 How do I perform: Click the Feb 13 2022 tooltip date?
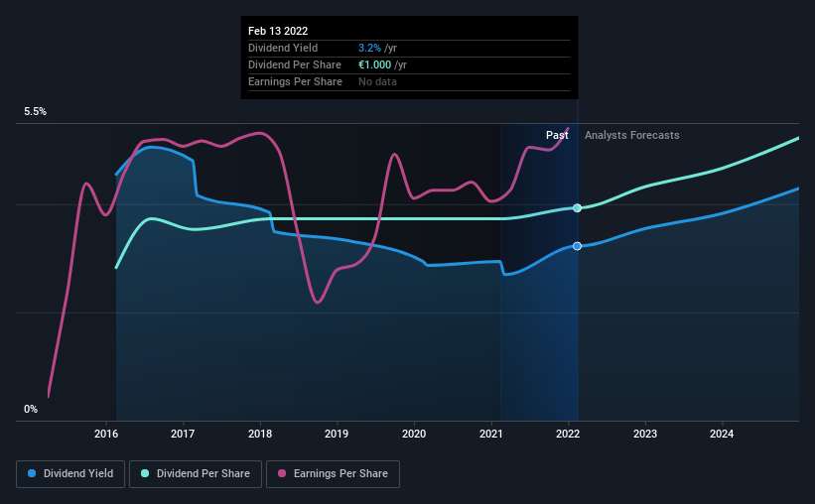[x=278, y=31]
